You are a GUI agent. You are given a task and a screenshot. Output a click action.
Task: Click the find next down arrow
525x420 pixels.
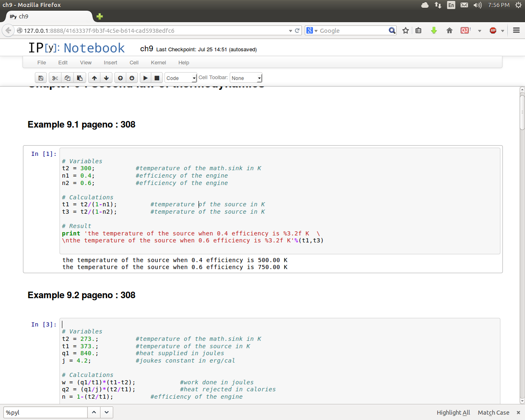point(107,412)
